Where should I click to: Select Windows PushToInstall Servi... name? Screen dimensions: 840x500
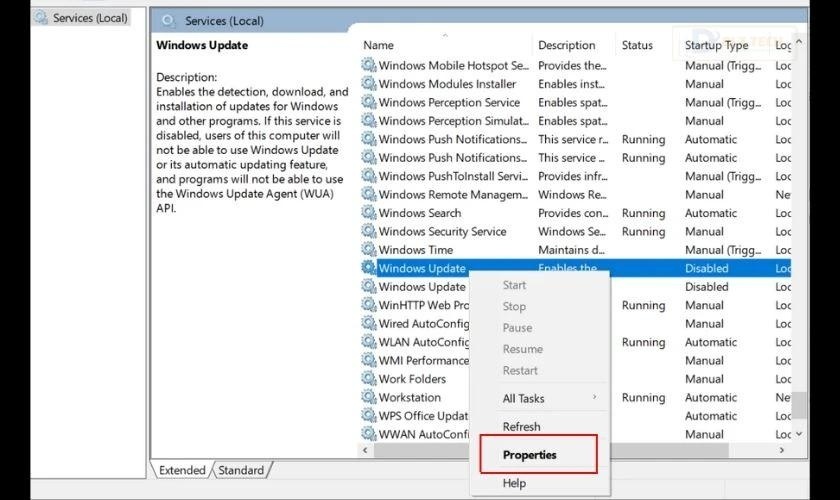[x=453, y=176]
